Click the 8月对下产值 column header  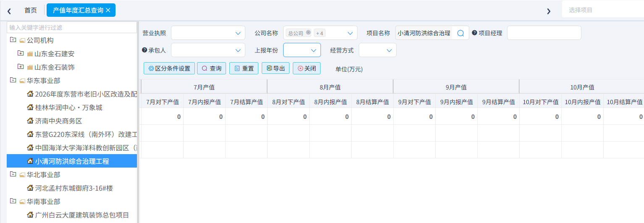pyautogui.click(x=288, y=102)
